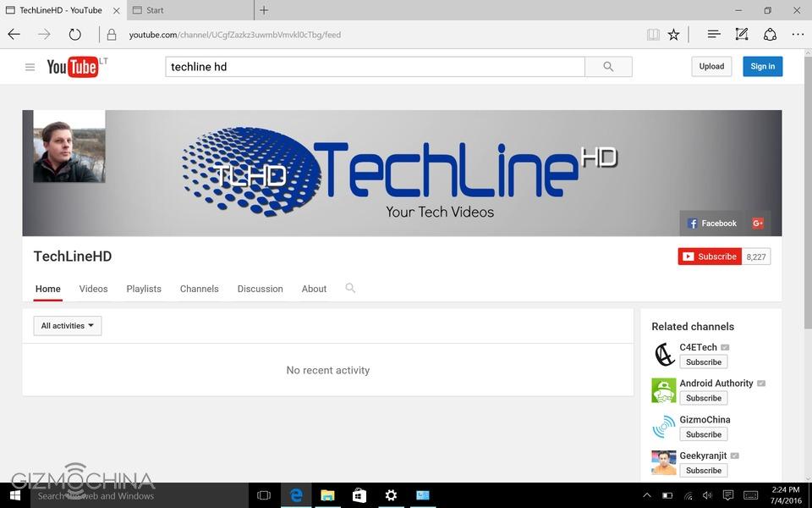Switch to the Videos tab
The height and width of the screenshot is (508, 812).
93,289
